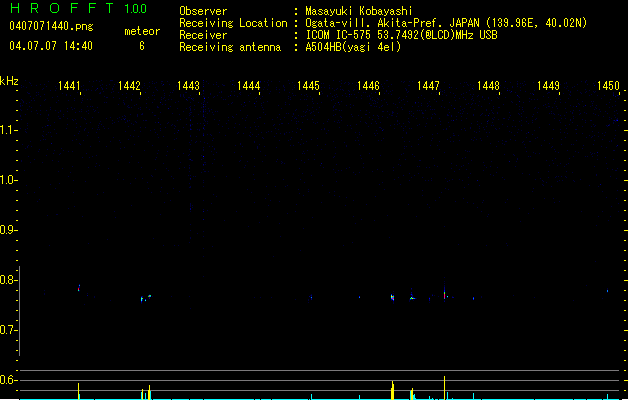Click the 1447 time axis label

tap(428, 85)
